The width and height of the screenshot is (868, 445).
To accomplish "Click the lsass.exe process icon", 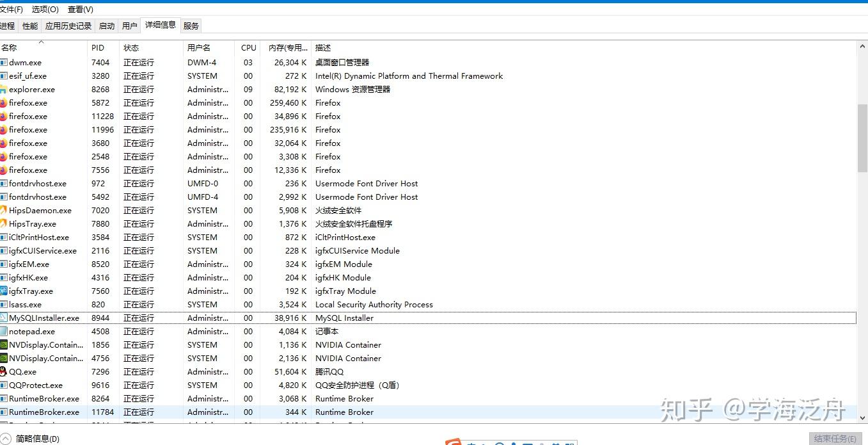I will pyautogui.click(x=3, y=304).
